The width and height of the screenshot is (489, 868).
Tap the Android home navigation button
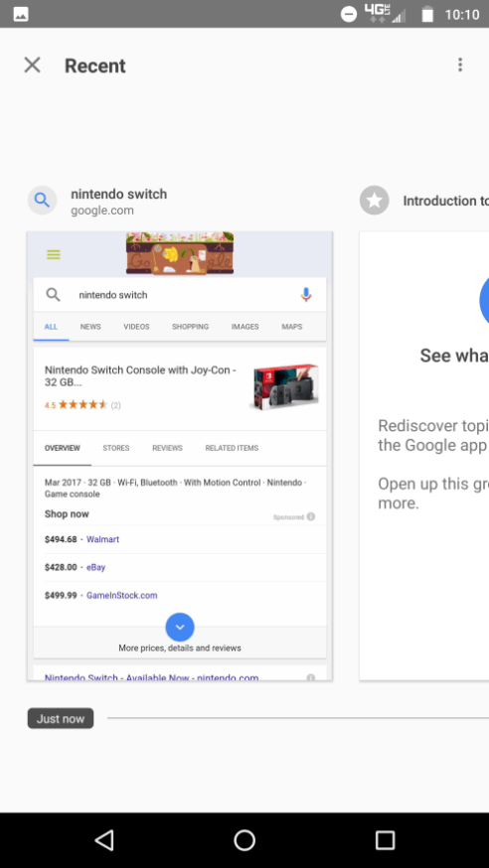(244, 840)
